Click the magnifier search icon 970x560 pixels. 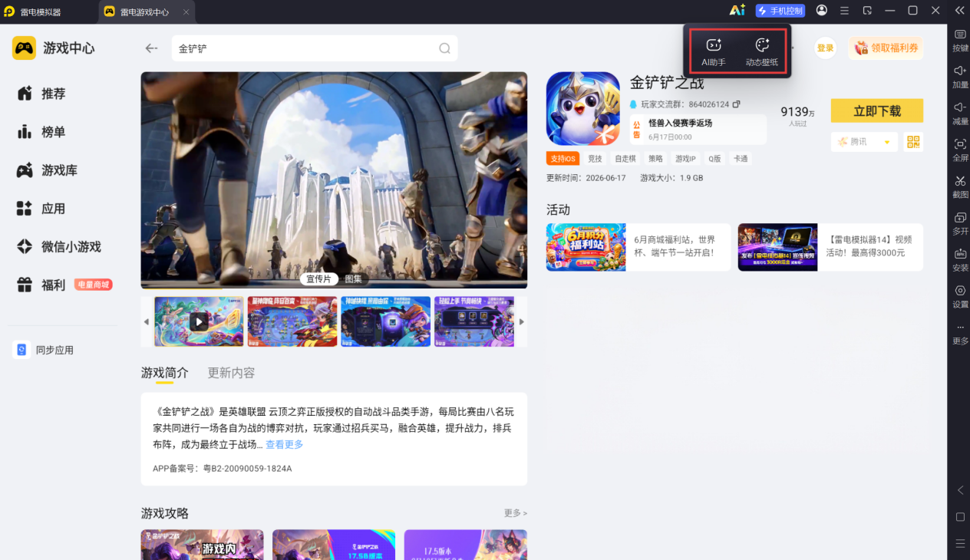pos(444,48)
